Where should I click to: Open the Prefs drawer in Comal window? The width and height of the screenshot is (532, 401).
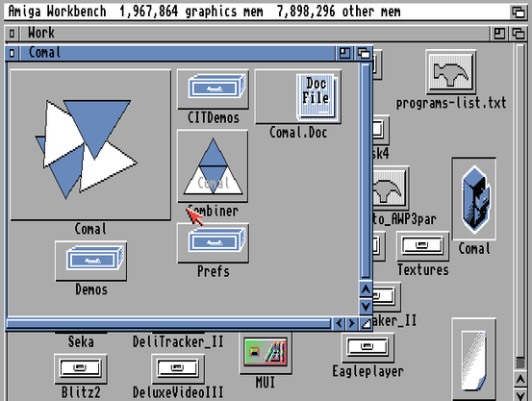213,243
